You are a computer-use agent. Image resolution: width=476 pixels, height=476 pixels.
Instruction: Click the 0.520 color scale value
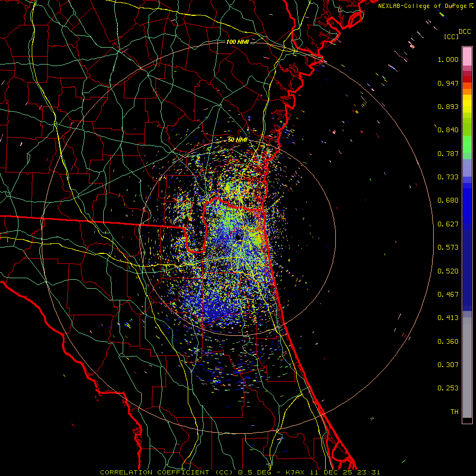pos(448,271)
